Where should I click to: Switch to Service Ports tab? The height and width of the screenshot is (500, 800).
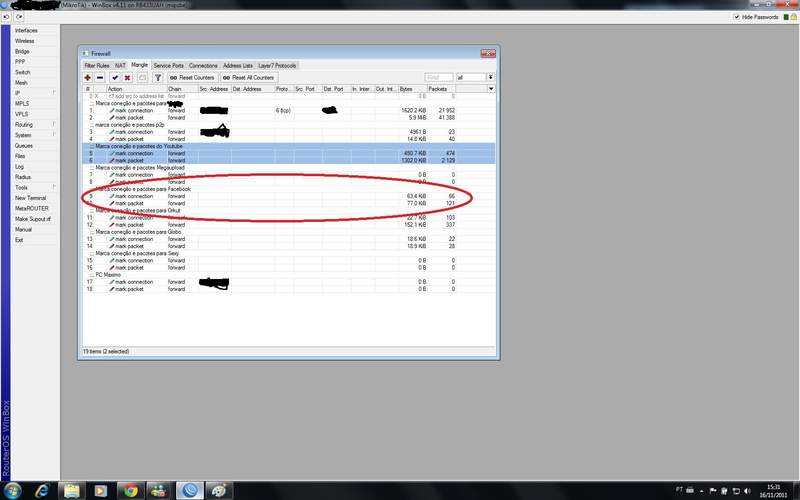pyautogui.click(x=168, y=65)
